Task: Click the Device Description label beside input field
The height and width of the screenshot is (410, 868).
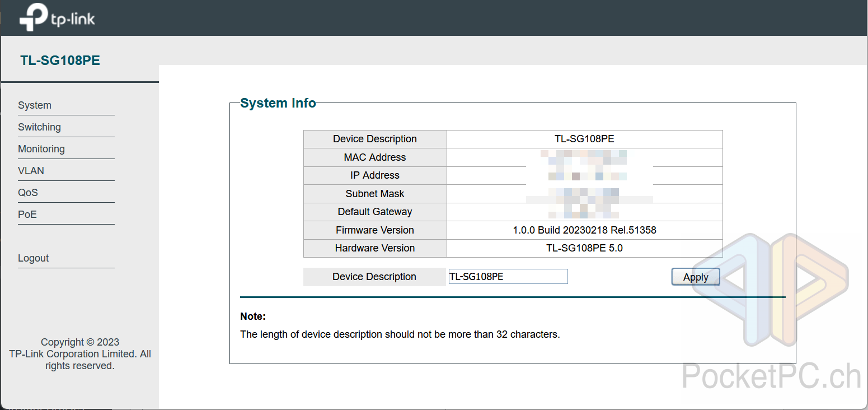Action: pyautogui.click(x=374, y=277)
